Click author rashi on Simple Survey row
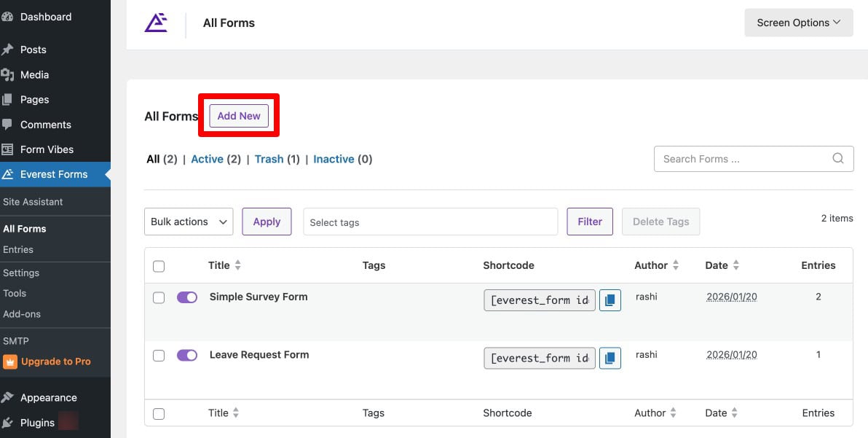The image size is (868, 438). (x=647, y=297)
